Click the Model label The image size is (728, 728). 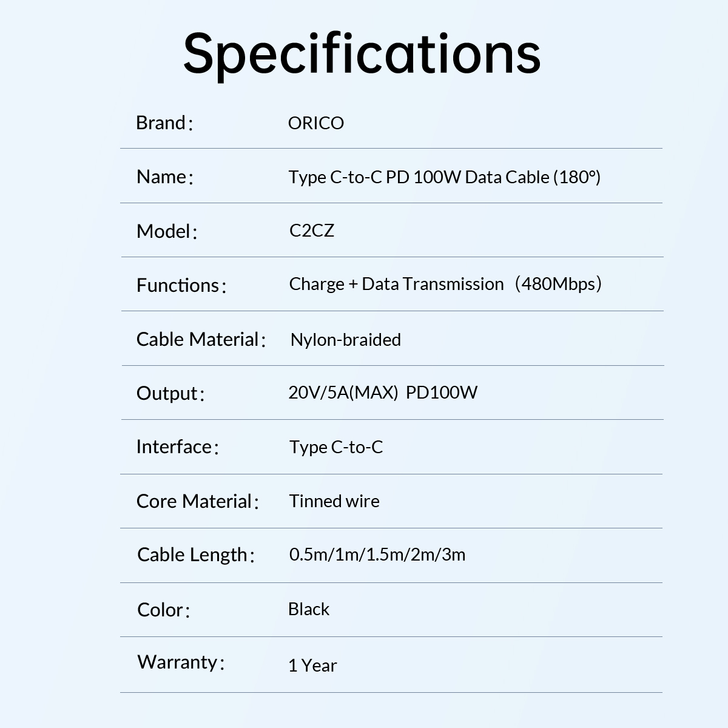click(164, 231)
